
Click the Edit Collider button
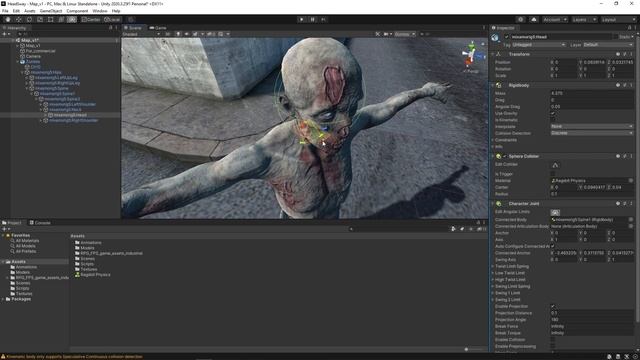555,165
